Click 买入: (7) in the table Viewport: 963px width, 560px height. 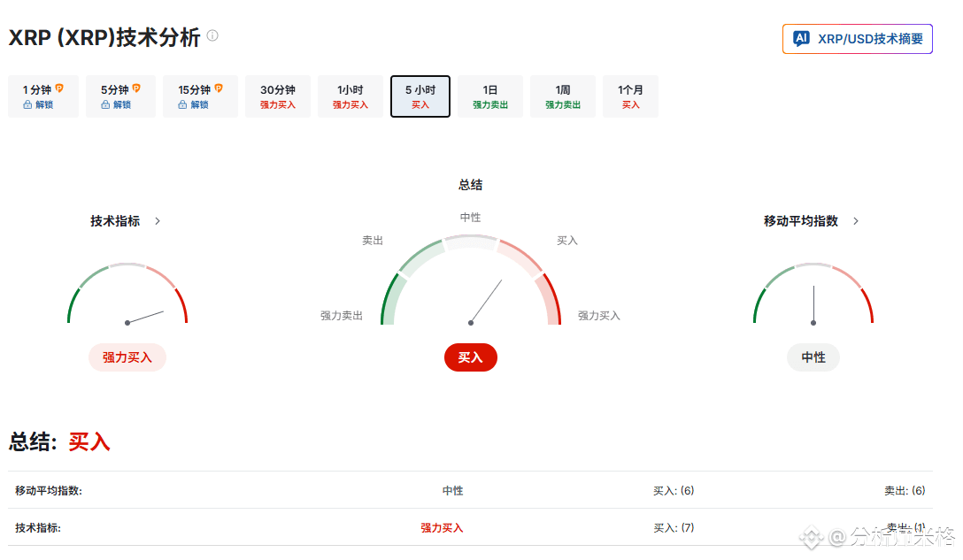674,528
